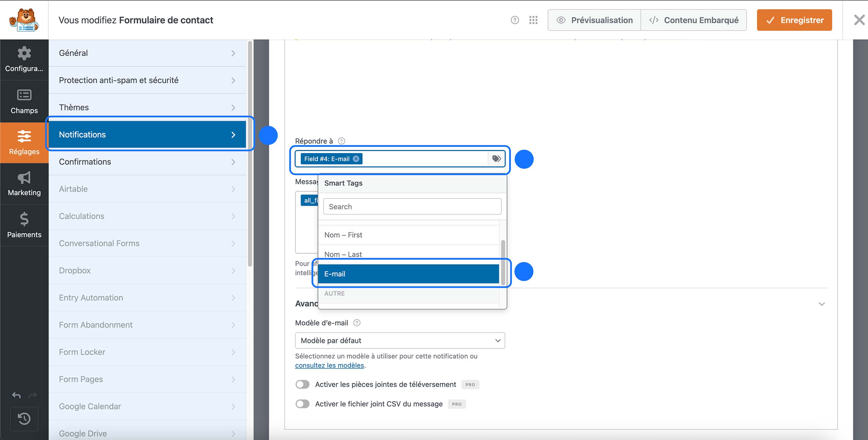Click the smart tag icon in Répondre à
Image resolution: width=868 pixels, height=440 pixels.
pos(496,158)
